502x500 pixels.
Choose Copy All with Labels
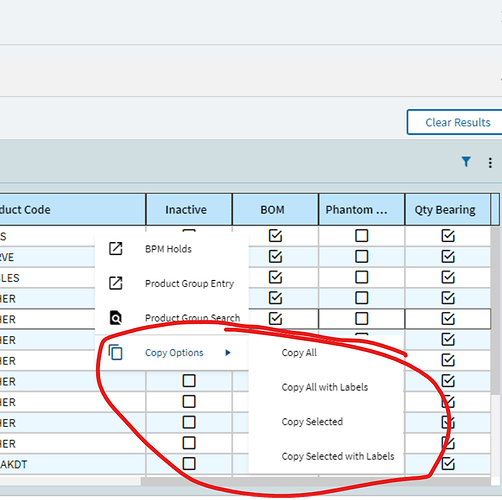[x=325, y=387]
